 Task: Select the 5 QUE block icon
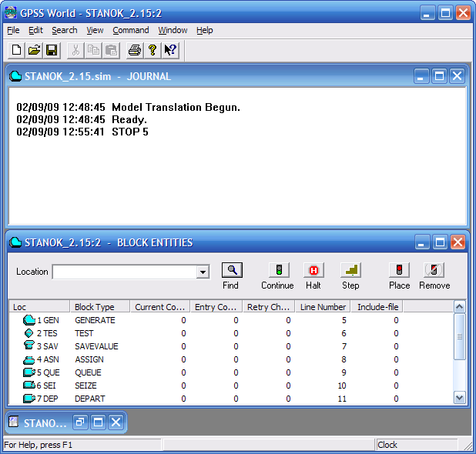click(x=29, y=372)
